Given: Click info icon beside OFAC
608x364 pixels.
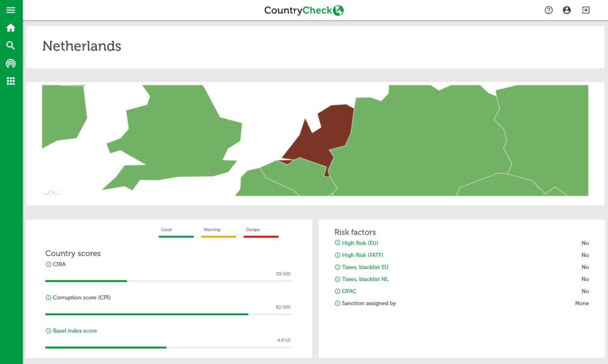Looking at the screenshot, I should point(337,291).
